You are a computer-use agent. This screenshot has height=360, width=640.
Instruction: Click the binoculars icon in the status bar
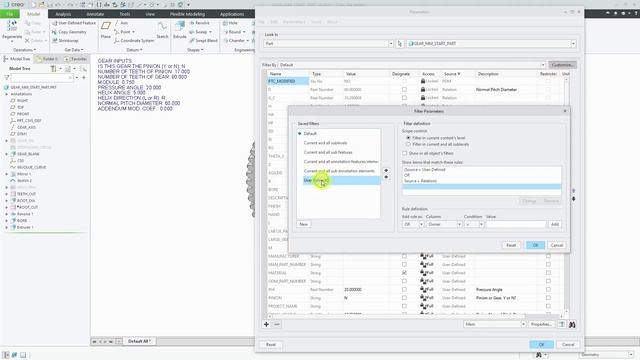point(539,355)
